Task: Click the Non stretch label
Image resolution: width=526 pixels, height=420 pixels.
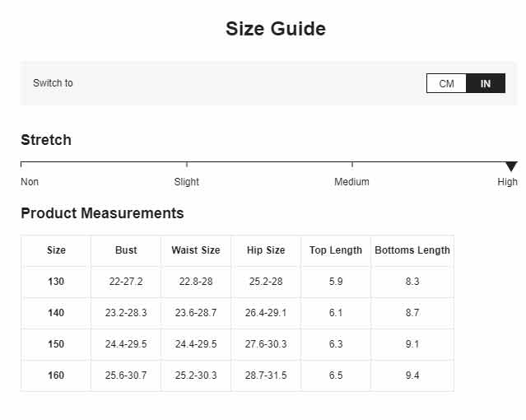Action: coord(30,182)
